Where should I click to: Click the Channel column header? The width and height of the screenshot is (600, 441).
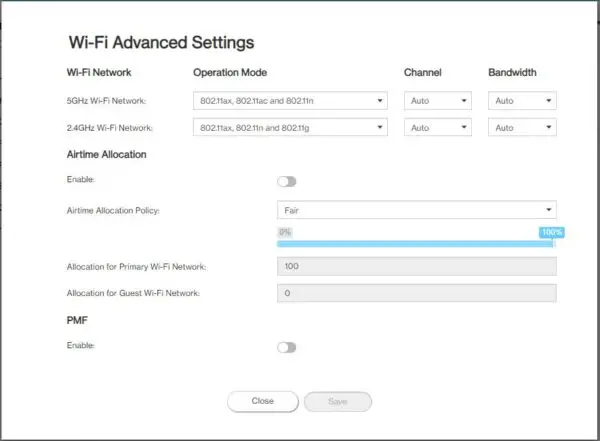422,72
